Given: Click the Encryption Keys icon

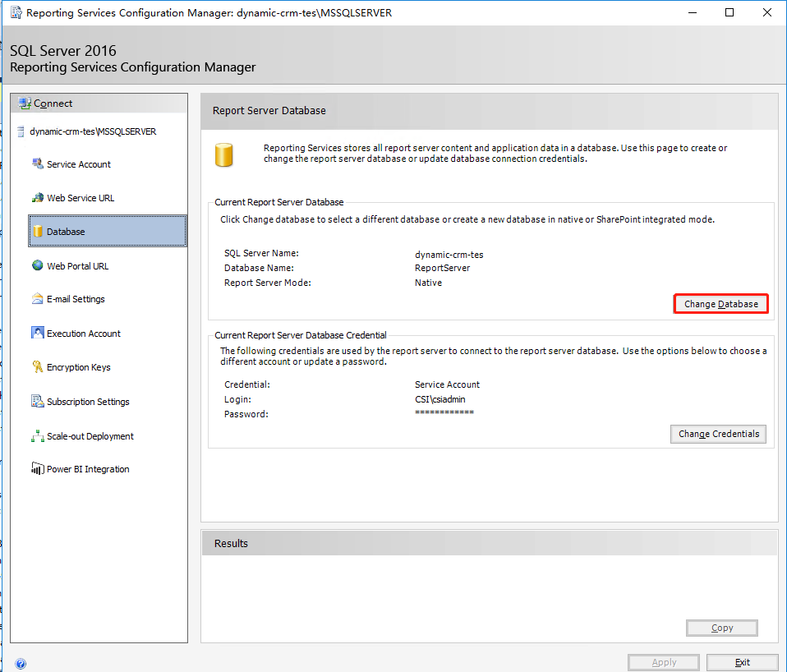Looking at the screenshot, I should coord(38,367).
